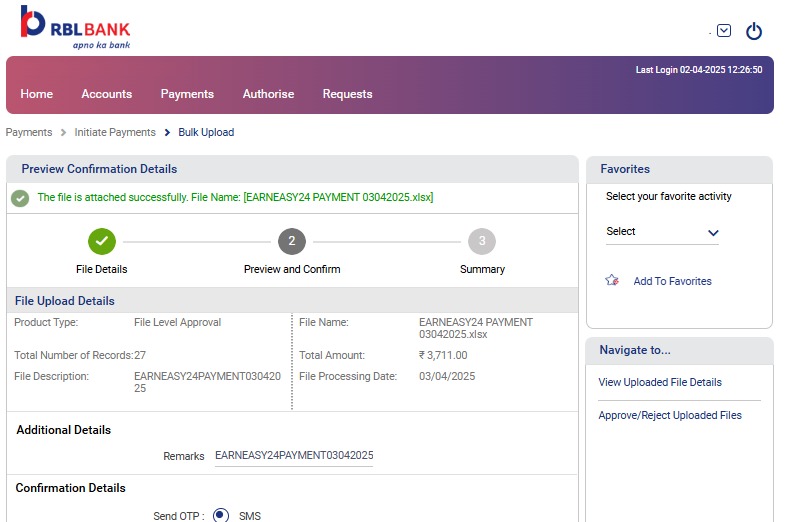Click the Add To Favorites link
789x522 pixels.
coord(672,281)
